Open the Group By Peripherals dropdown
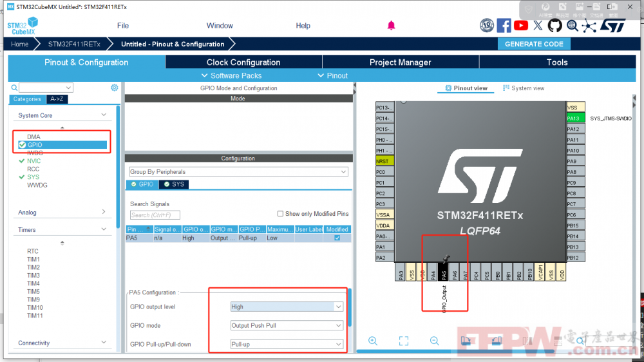 coord(238,172)
